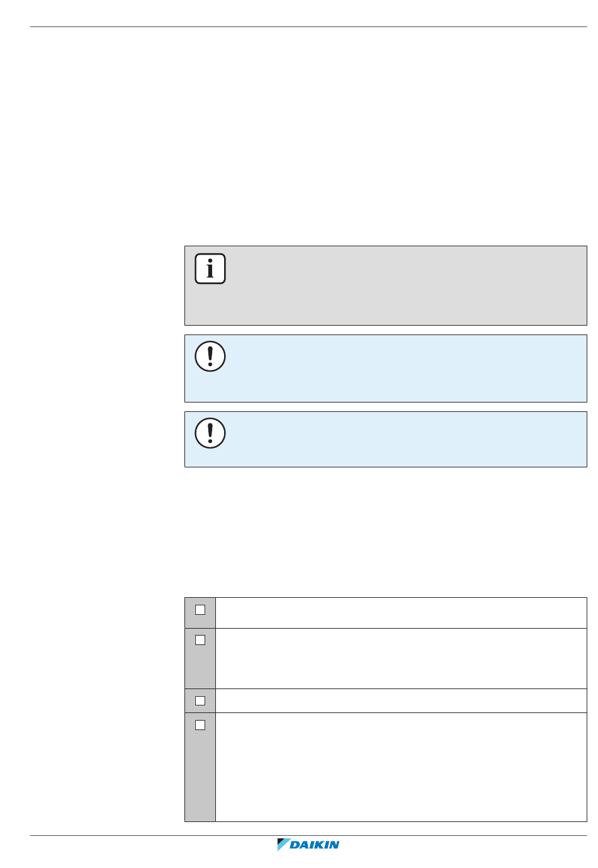Image resolution: width=598 pixels, height=868 pixels.
Task: Click the information "i" icon
Action: 210,269
